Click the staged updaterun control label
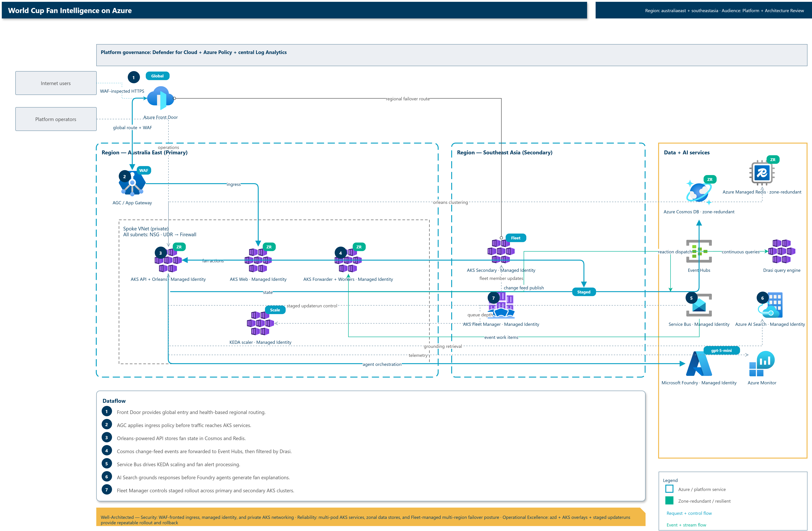 [312, 306]
